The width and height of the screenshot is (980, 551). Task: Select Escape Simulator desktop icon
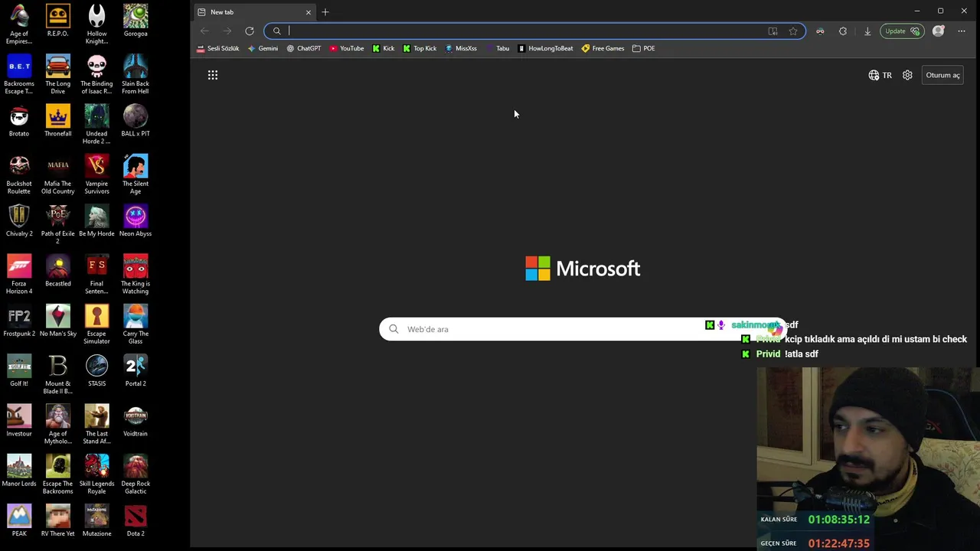pyautogui.click(x=96, y=324)
